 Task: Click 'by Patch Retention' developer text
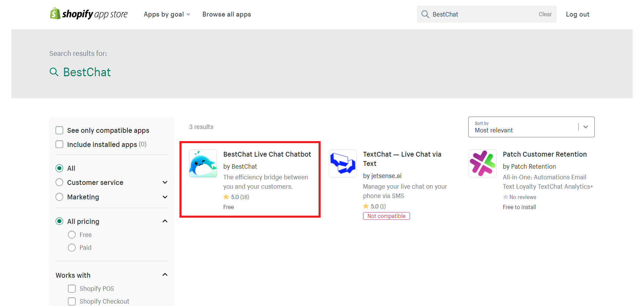(x=529, y=166)
